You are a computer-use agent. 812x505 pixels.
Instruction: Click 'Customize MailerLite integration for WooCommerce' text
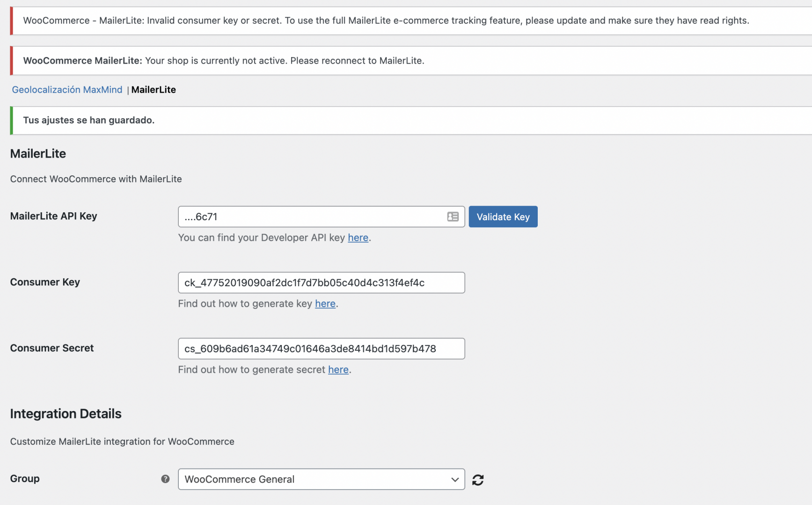(x=122, y=441)
